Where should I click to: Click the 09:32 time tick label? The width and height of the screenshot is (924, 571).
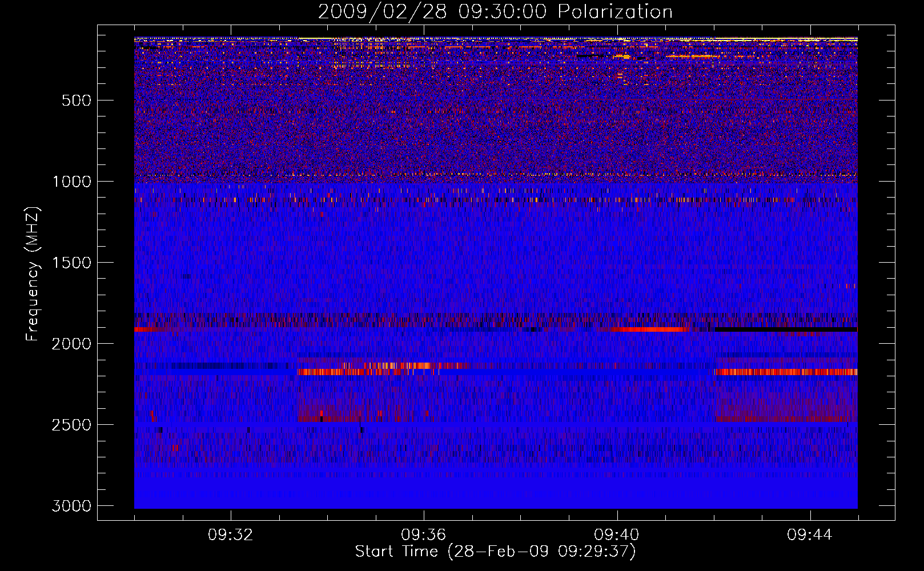(231, 535)
